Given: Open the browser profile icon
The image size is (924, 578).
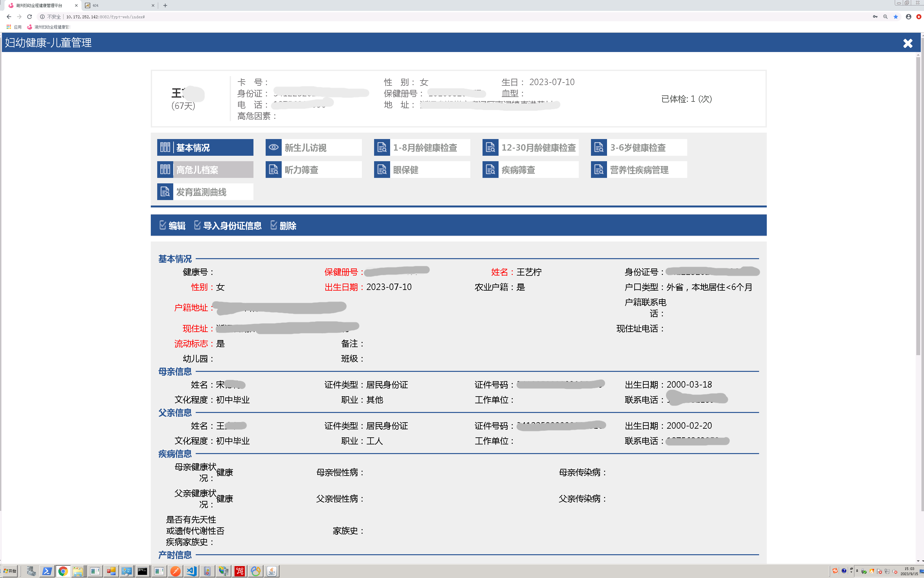Looking at the screenshot, I should pos(908,17).
